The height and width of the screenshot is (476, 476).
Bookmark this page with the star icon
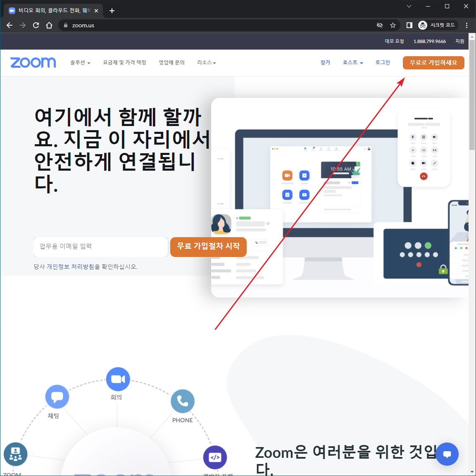coord(393,25)
